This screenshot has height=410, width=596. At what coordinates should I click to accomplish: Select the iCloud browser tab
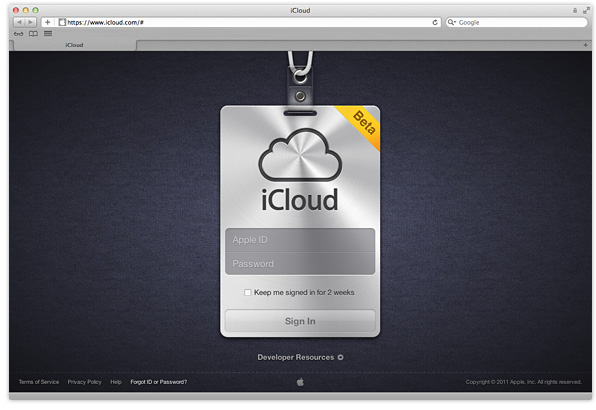(x=74, y=45)
